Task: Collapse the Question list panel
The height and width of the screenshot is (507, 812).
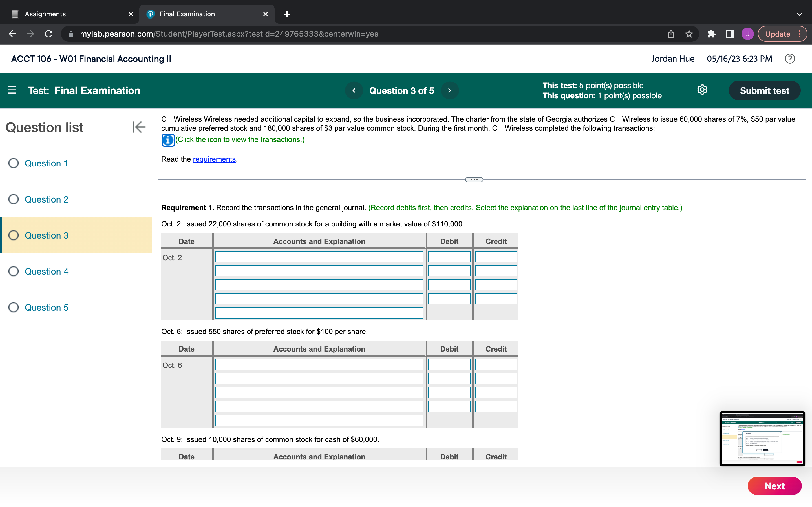Action: pos(139,127)
